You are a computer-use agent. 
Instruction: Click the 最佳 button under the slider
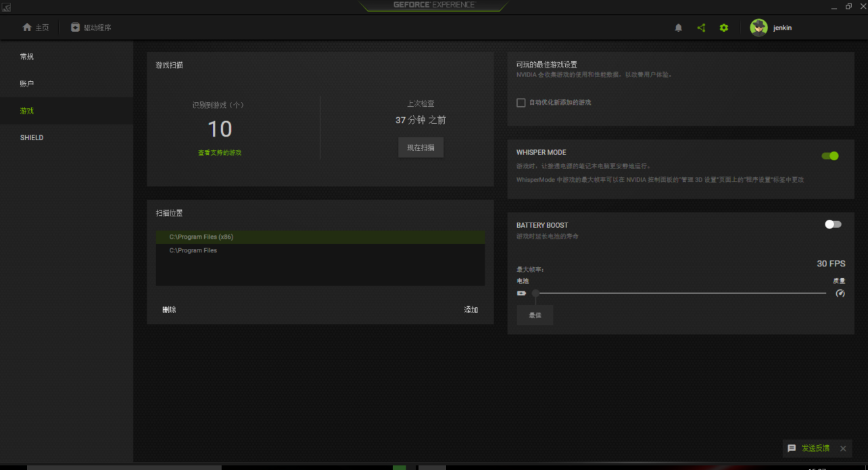(x=535, y=315)
